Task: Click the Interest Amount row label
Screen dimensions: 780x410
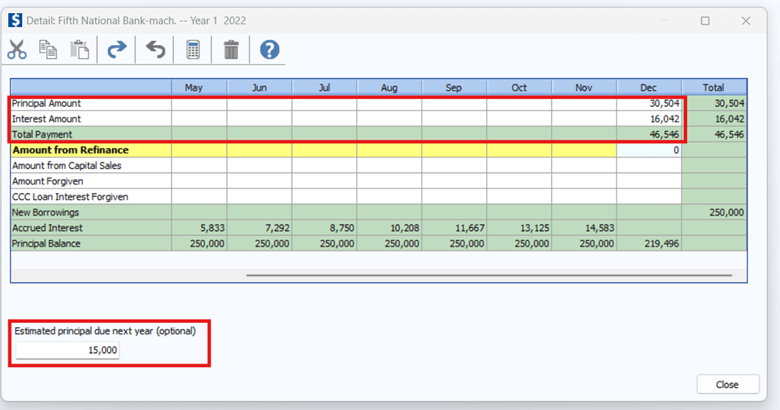Action: coord(46,119)
